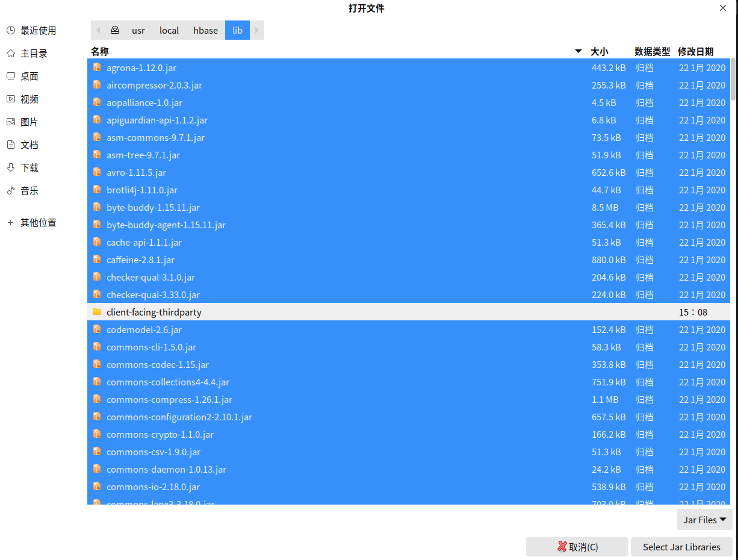Screen dimensions: 738x560
Task: Click the 8.5 MB size cell
Action: pyautogui.click(x=605, y=207)
